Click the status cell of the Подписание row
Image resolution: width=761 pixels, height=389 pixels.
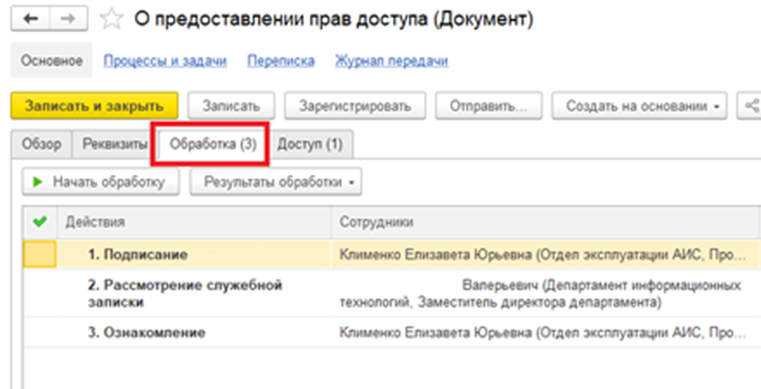point(40,254)
